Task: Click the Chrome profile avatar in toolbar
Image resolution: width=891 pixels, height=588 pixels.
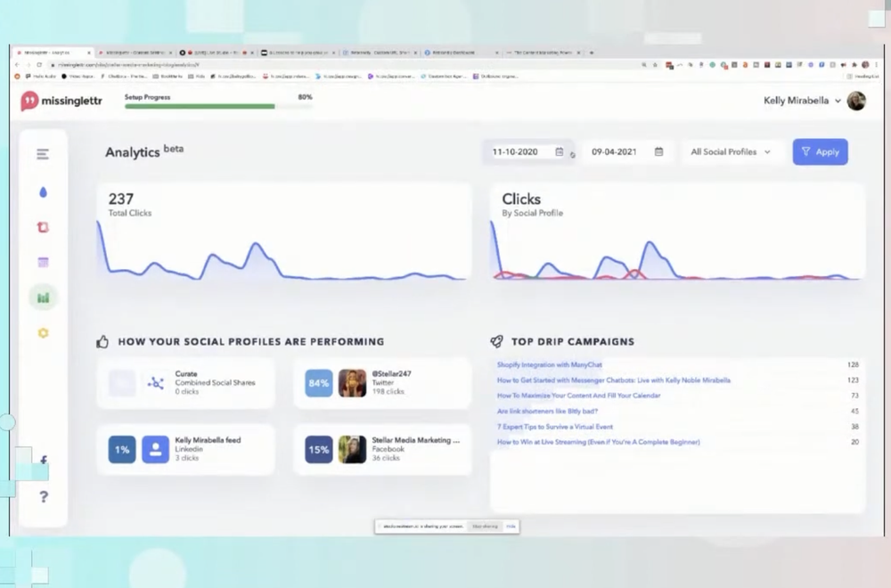Action: tap(865, 65)
